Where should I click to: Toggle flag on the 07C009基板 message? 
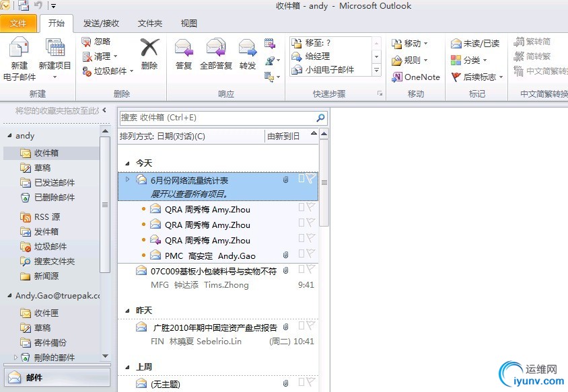311,268
